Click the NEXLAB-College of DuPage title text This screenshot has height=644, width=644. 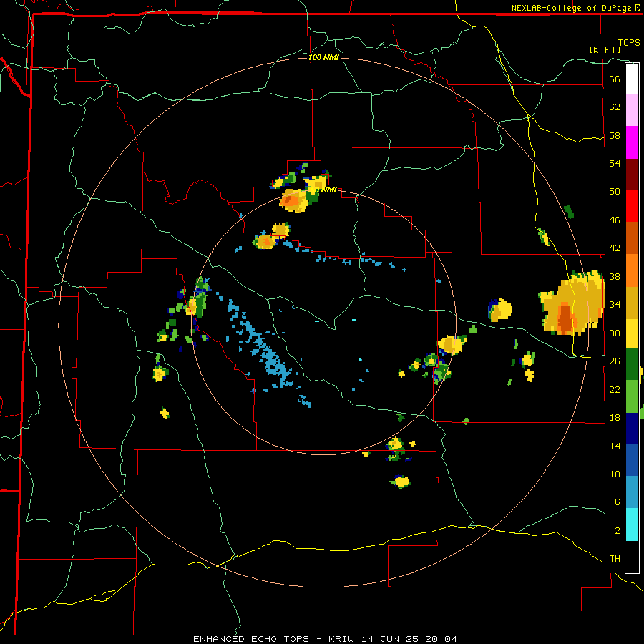coord(572,8)
